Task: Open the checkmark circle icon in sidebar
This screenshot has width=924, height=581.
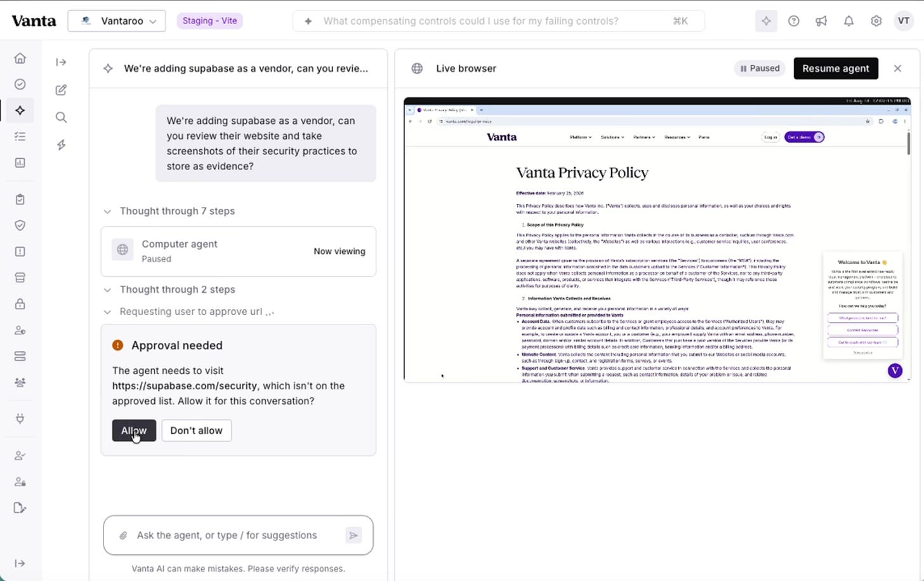Action: tap(20, 84)
